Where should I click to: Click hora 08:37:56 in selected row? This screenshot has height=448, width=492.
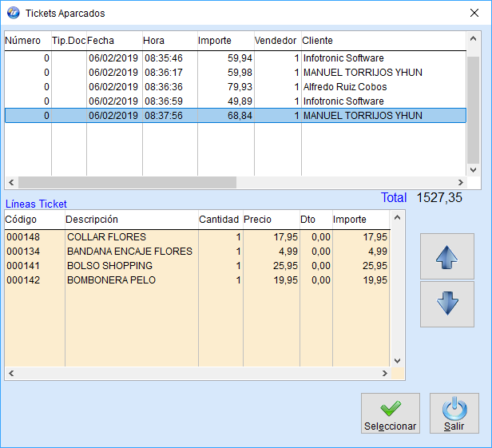pos(164,116)
